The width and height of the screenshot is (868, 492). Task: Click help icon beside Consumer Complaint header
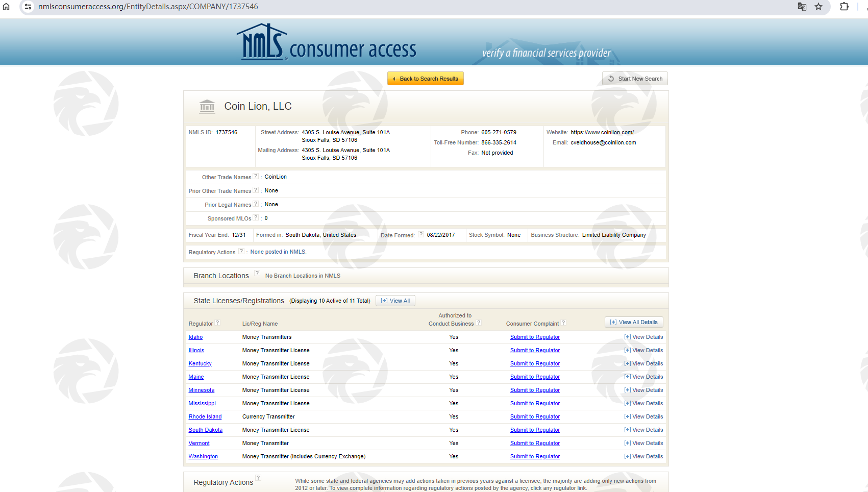point(563,323)
